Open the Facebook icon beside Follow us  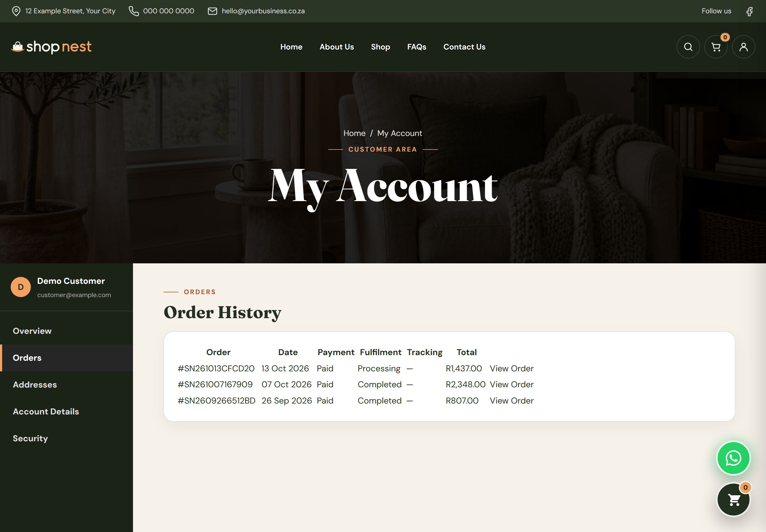pos(749,11)
